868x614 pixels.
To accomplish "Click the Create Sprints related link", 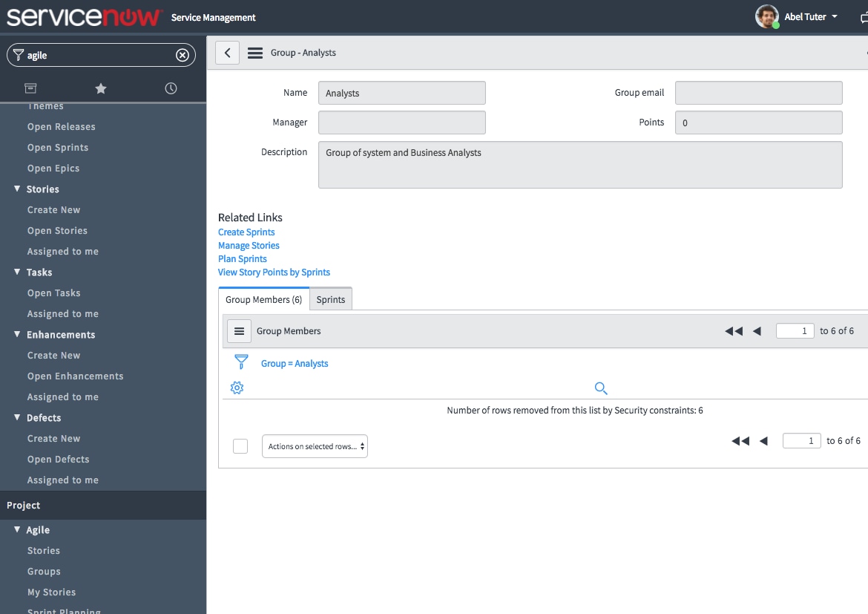I will (x=246, y=232).
